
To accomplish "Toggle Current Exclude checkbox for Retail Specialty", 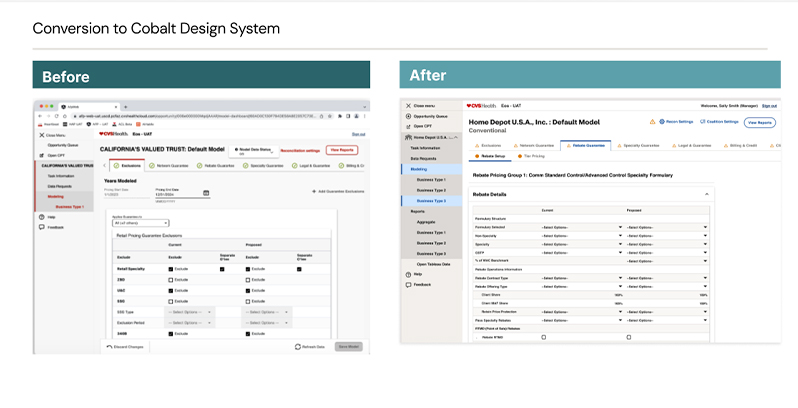I will [170, 269].
